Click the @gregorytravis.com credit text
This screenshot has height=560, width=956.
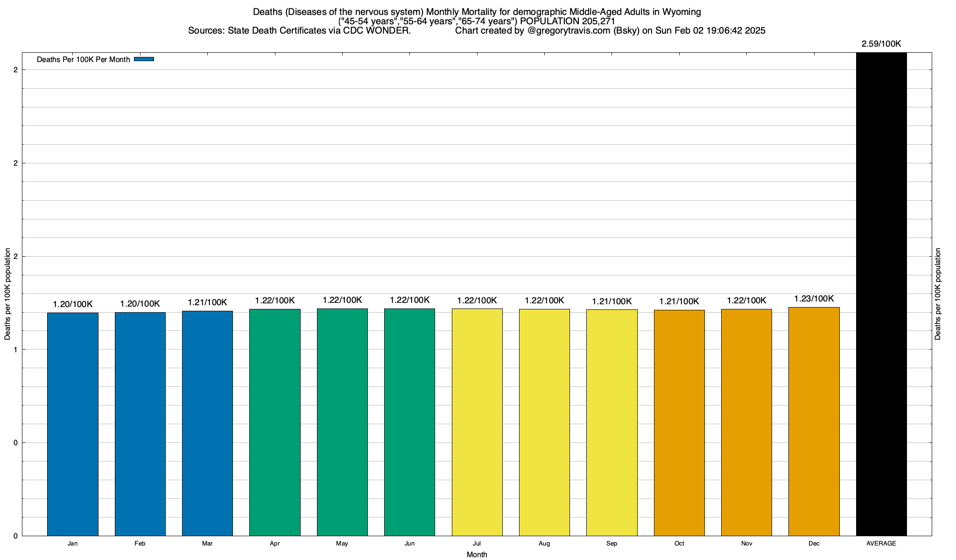point(569,31)
